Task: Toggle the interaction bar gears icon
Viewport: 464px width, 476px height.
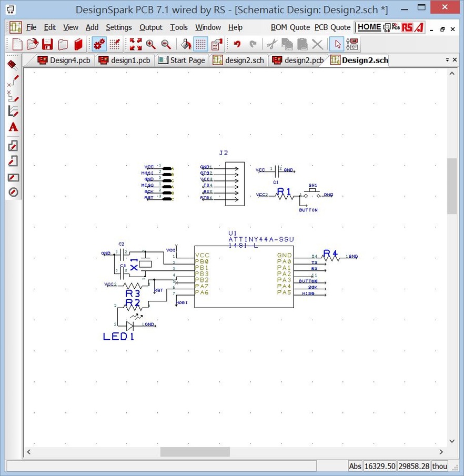Action: [x=99, y=44]
